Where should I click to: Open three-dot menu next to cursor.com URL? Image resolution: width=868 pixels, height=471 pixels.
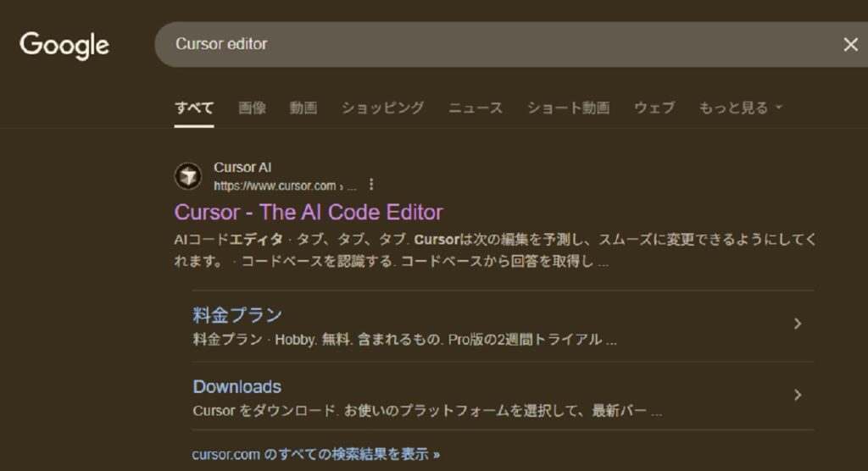pos(371,185)
